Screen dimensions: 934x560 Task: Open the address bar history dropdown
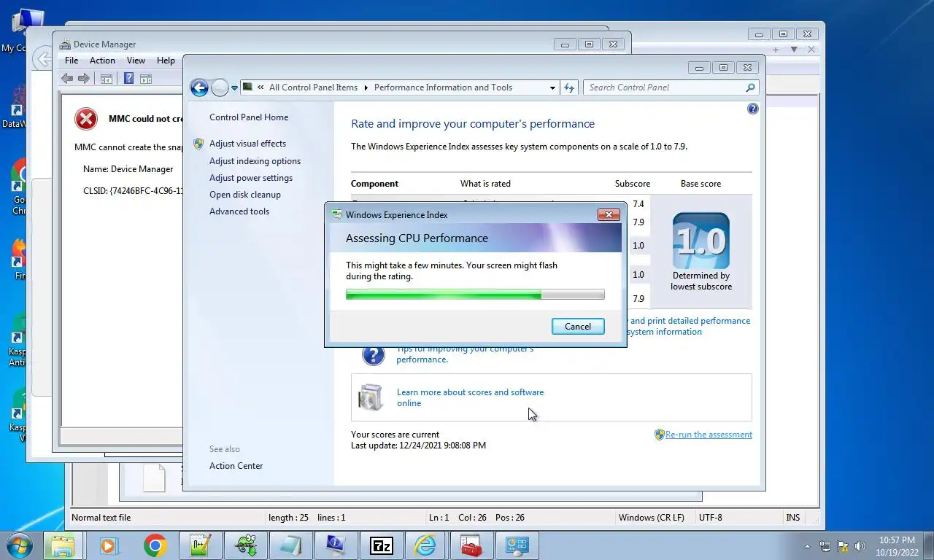pos(552,87)
